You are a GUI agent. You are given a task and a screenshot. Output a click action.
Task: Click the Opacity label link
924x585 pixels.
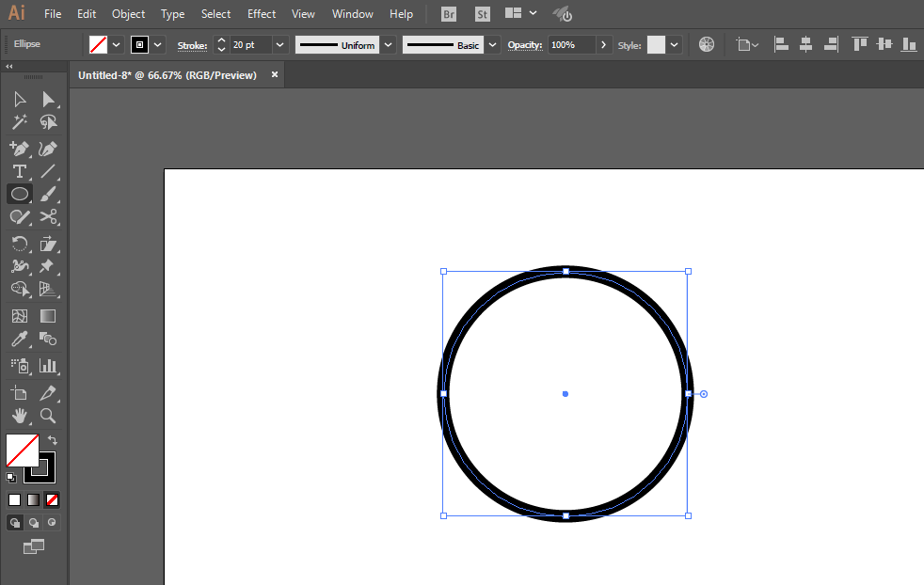[x=524, y=45]
